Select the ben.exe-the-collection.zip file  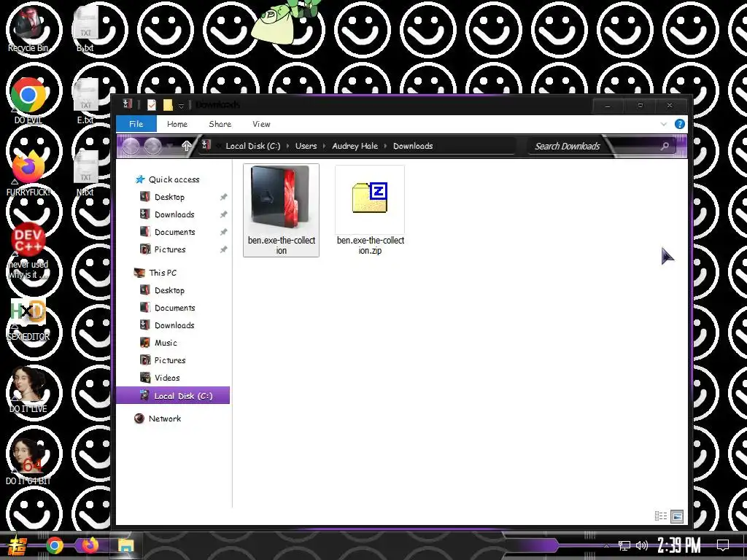370,210
